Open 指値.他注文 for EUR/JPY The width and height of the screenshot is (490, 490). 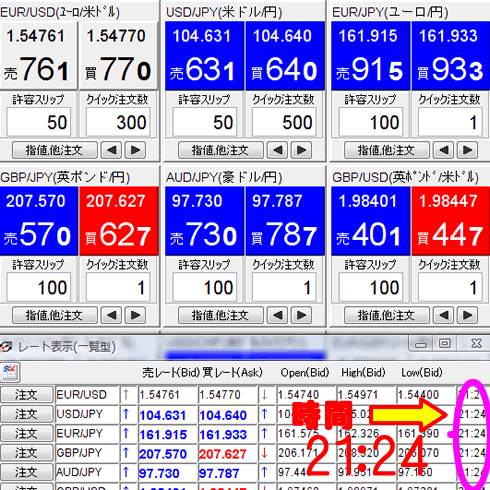coord(387,150)
